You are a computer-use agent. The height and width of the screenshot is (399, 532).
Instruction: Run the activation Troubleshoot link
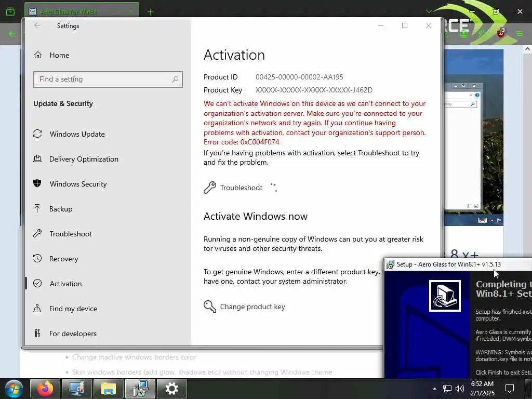click(241, 188)
